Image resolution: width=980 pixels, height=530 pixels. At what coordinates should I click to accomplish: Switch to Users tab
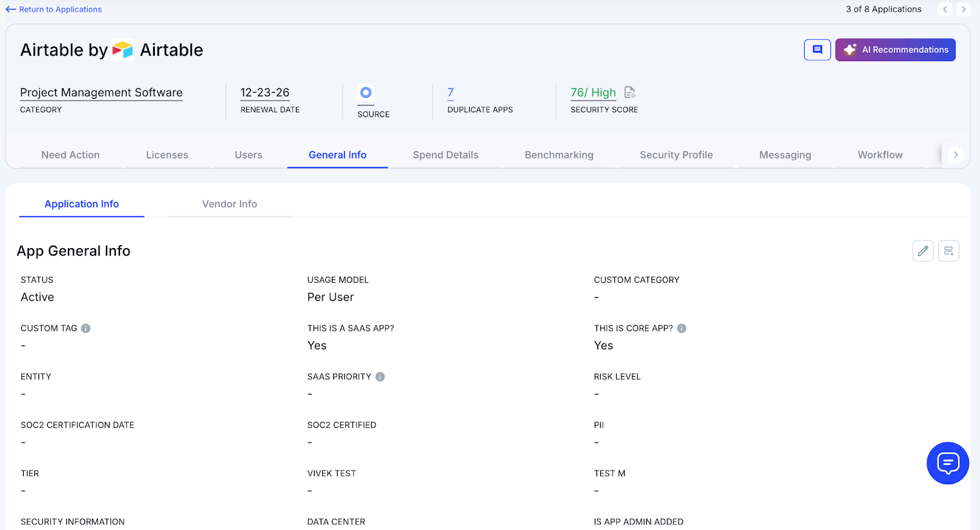(x=248, y=155)
